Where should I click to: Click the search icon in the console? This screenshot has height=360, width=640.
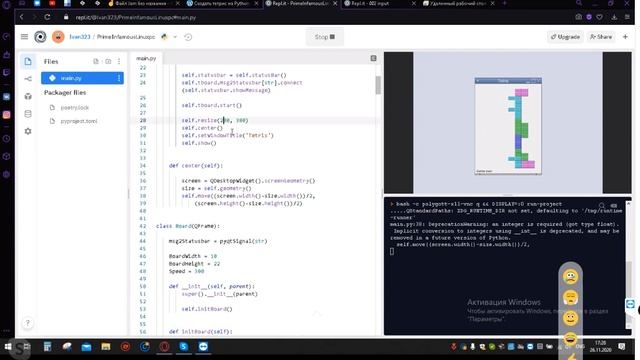click(x=602, y=205)
